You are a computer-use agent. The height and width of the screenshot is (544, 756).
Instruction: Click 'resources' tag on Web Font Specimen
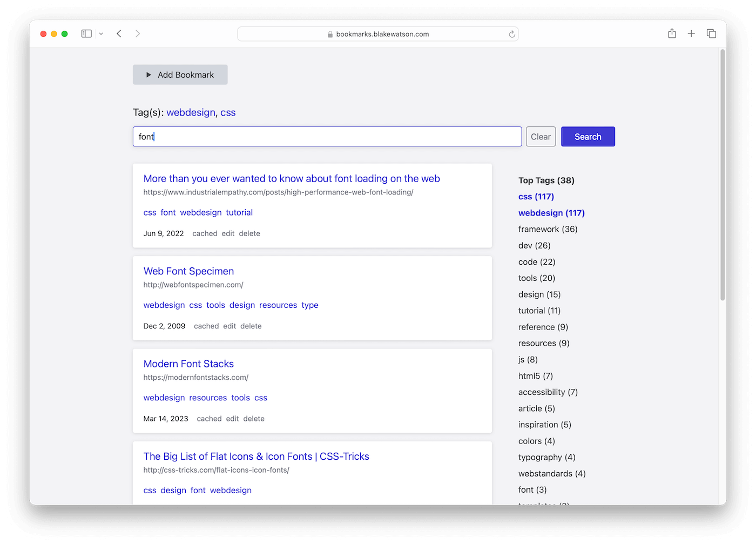tap(278, 305)
